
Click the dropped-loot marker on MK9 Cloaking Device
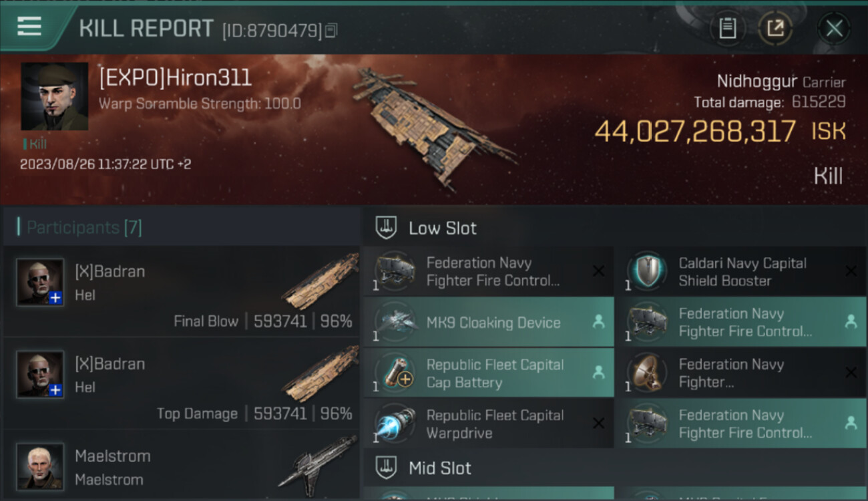598,322
